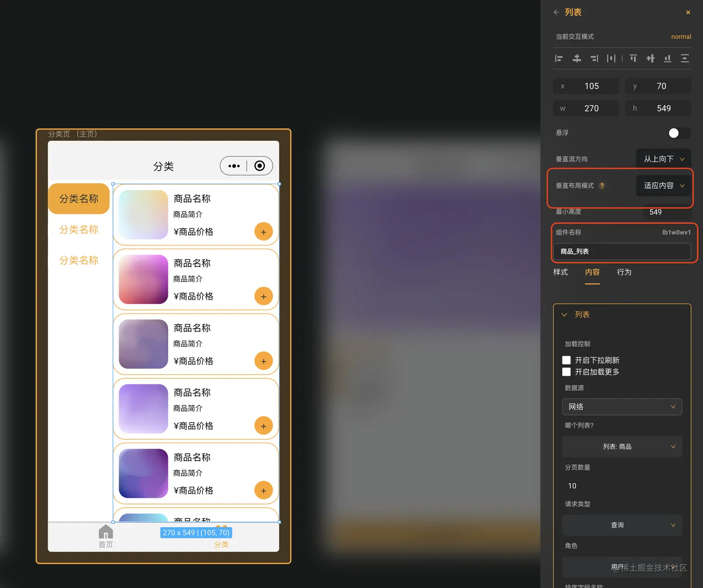Collapse the 列表 section expander
This screenshot has height=588, width=703.
point(564,315)
